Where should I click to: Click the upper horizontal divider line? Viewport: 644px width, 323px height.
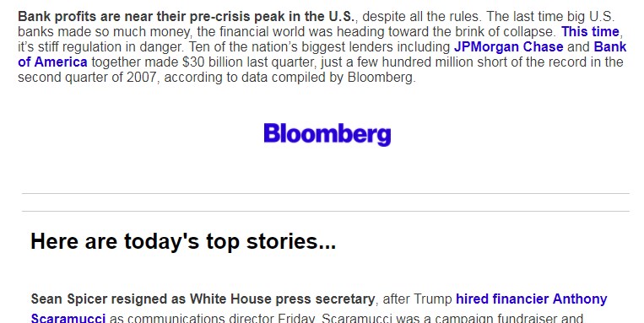(325, 193)
